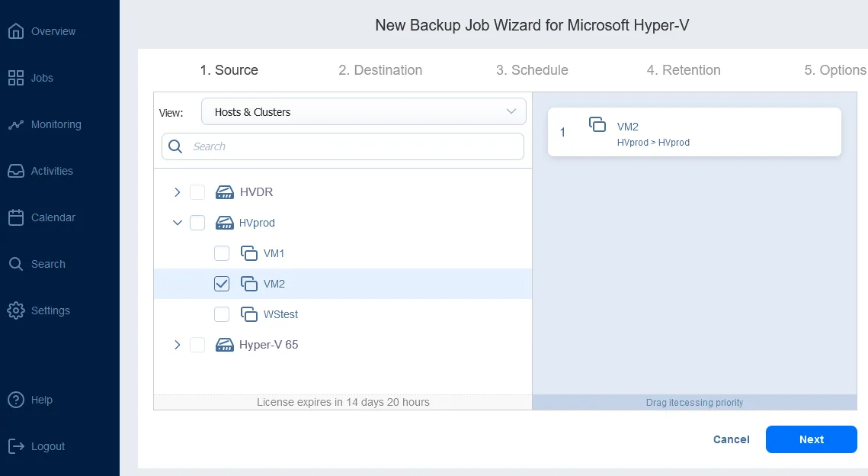This screenshot has height=476, width=868.
Task: Collapse the HVprod host tree
Action: point(178,223)
